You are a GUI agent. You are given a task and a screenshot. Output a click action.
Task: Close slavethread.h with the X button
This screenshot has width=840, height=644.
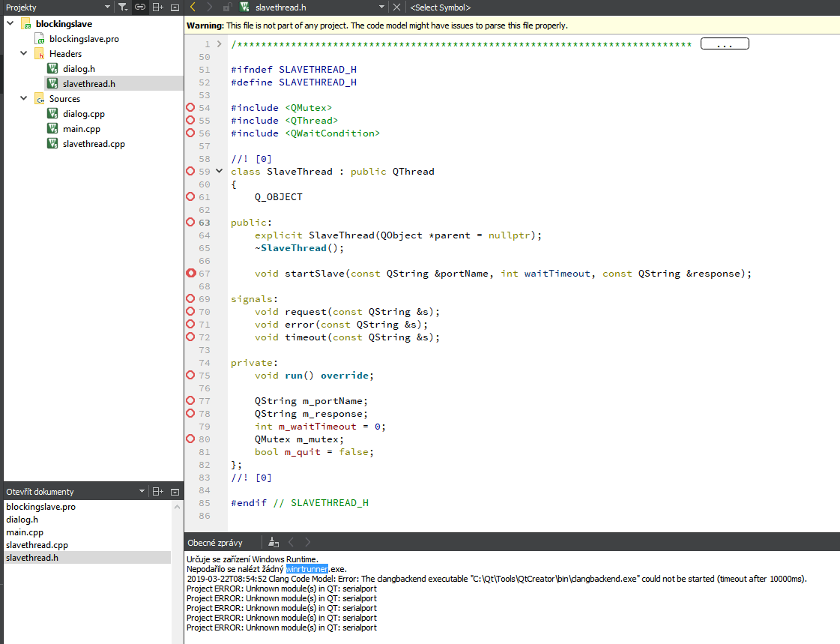click(x=398, y=7)
